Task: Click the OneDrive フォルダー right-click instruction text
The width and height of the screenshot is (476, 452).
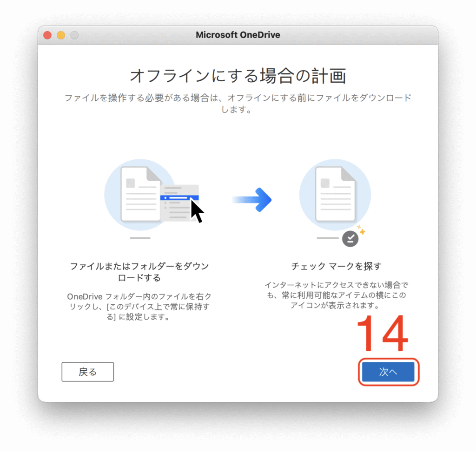Action: (139, 307)
